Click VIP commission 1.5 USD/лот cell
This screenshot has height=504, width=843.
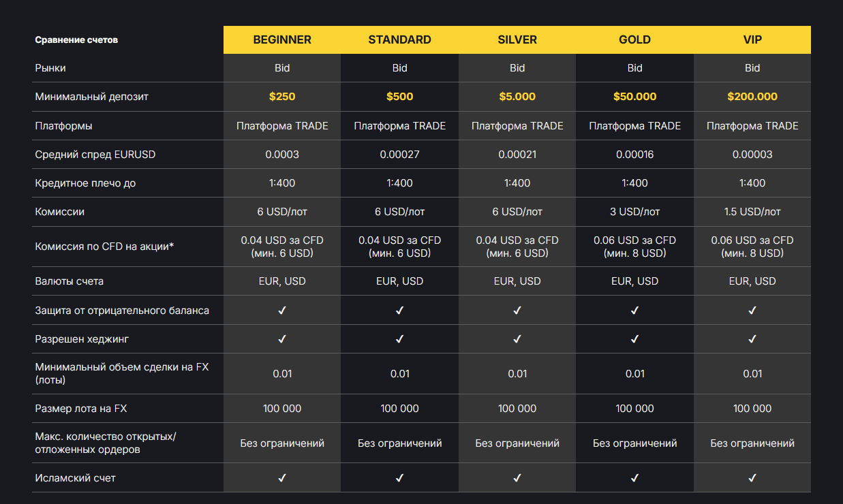click(x=752, y=212)
